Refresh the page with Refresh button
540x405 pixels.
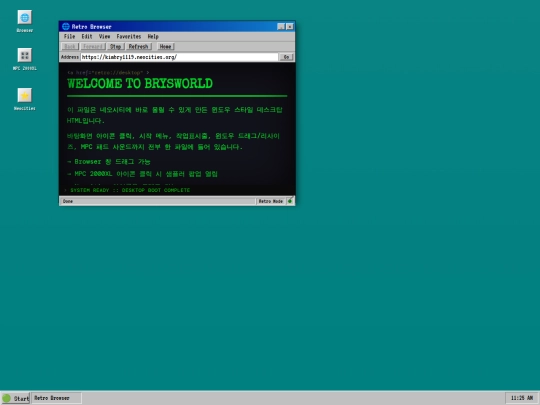138,46
